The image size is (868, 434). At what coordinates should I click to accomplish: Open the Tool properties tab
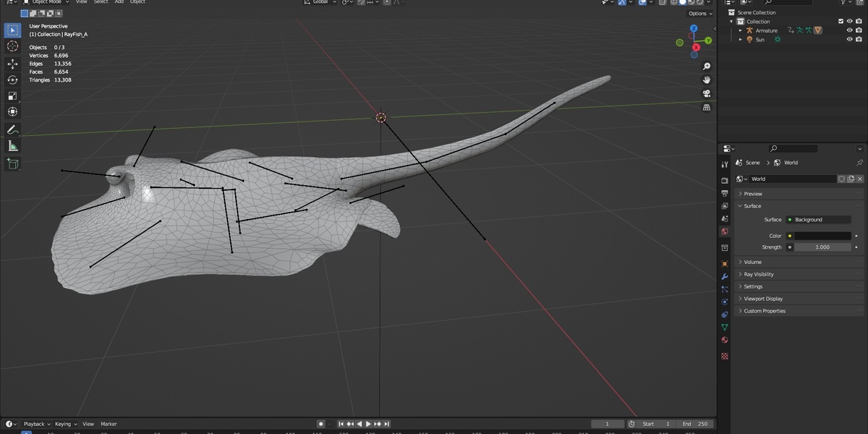coord(725,165)
